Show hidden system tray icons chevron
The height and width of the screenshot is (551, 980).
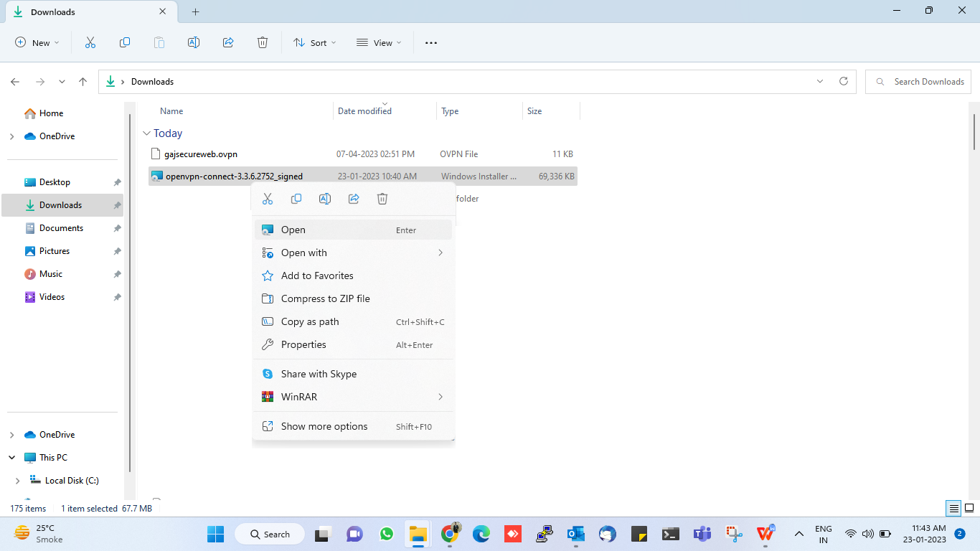798,534
